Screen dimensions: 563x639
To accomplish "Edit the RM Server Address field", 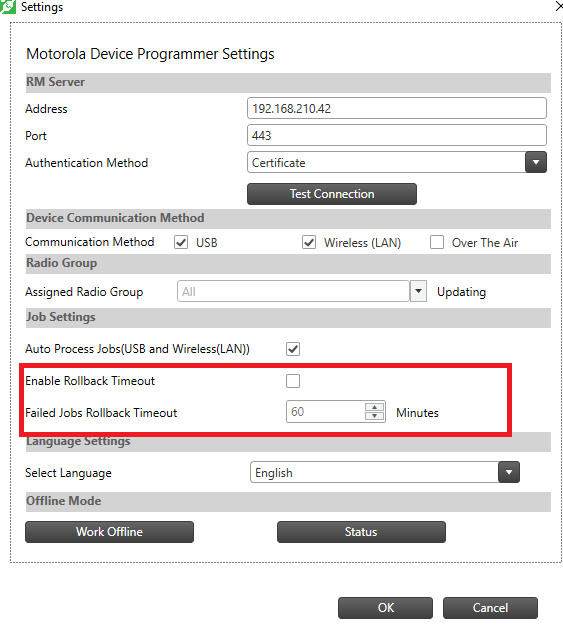I will coord(396,108).
